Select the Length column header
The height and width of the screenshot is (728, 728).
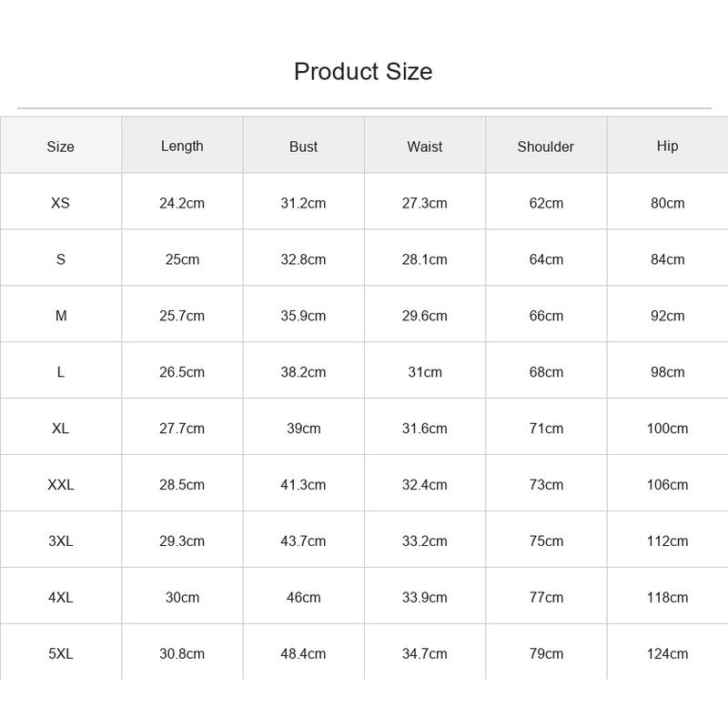tap(182, 147)
